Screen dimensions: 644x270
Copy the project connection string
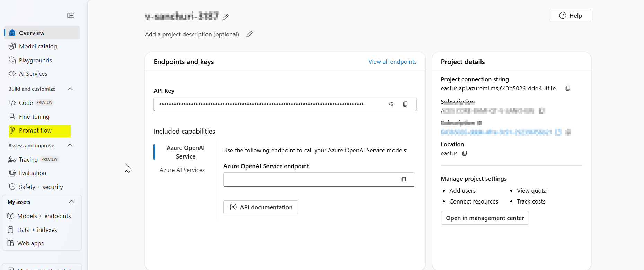click(x=568, y=88)
